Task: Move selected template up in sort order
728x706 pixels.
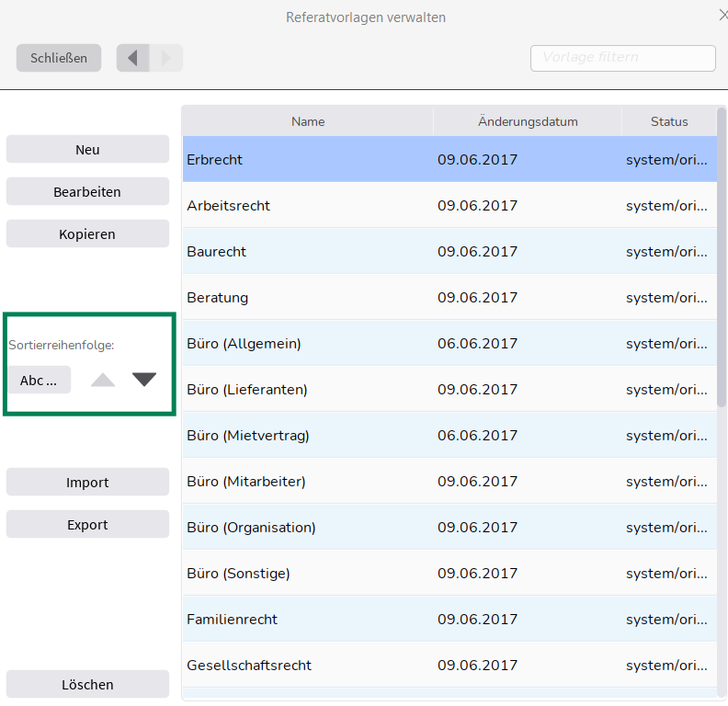Action: tap(103, 380)
